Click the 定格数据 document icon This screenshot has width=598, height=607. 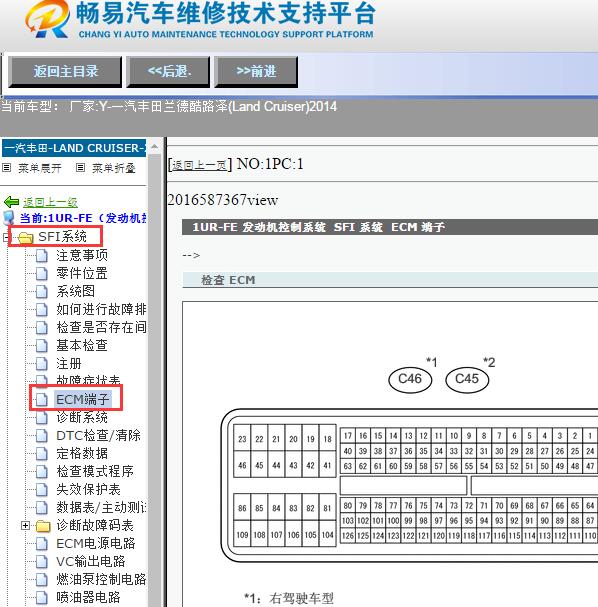(41, 454)
